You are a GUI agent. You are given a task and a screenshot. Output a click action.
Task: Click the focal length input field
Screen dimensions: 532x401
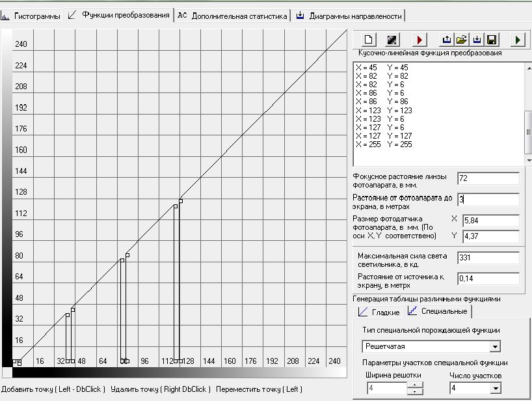(488, 178)
